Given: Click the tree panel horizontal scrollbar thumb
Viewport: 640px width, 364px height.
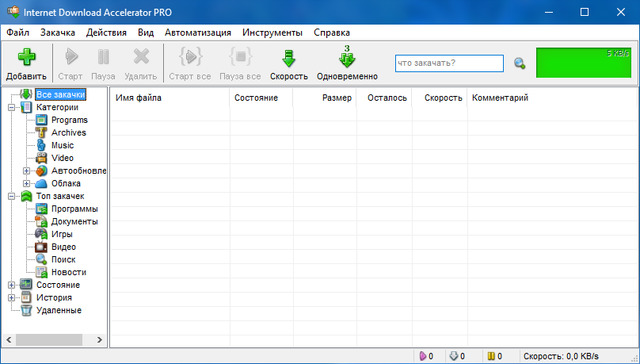Looking at the screenshot, I should [49, 340].
